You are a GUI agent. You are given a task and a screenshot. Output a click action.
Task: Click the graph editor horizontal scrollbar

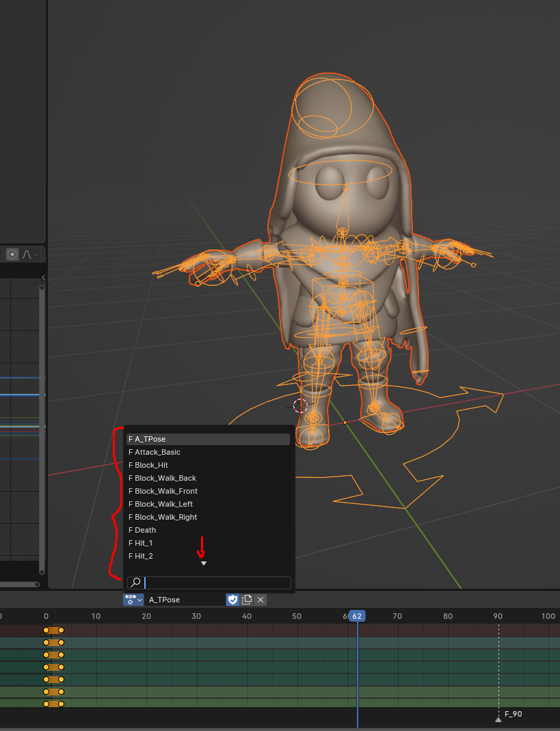pos(18,584)
